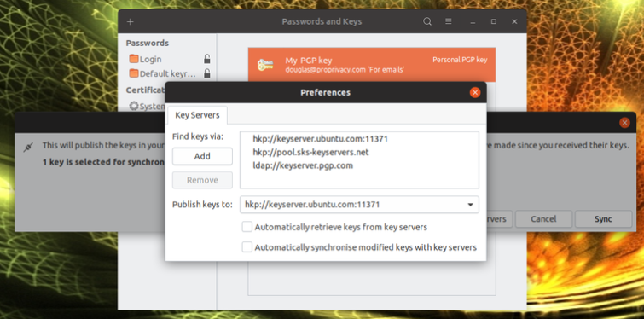644x319 pixels.
Task: Close the sync dialog with red button
Action: (624, 122)
